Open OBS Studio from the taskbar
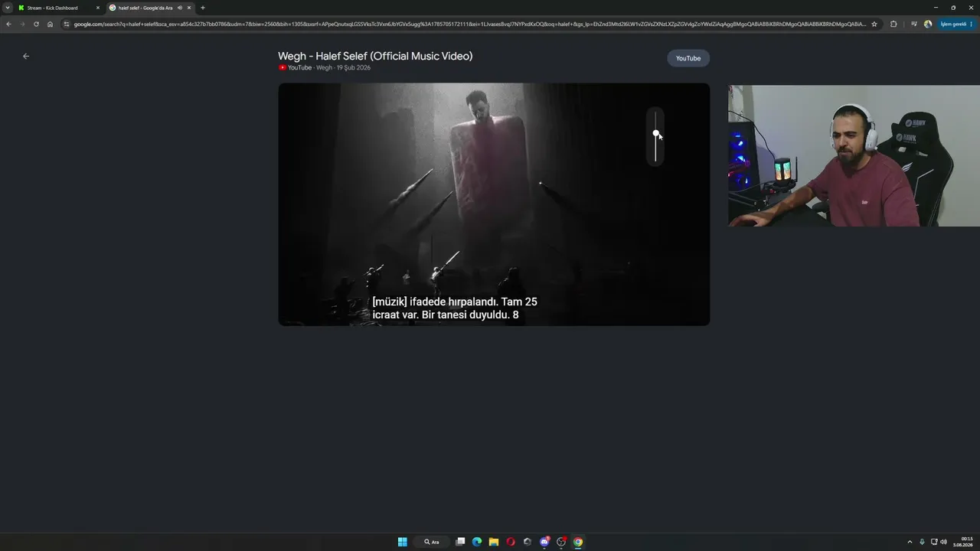 click(561, 542)
